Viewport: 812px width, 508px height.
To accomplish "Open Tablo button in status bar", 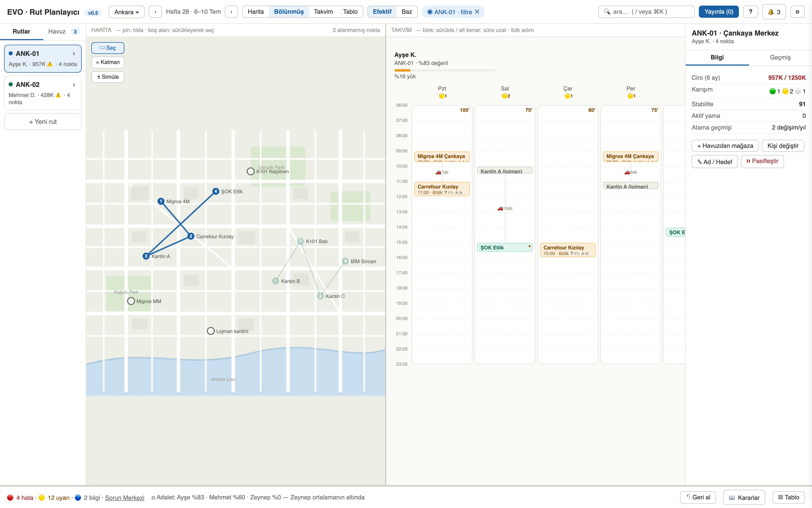I will pyautogui.click(x=788, y=498).
